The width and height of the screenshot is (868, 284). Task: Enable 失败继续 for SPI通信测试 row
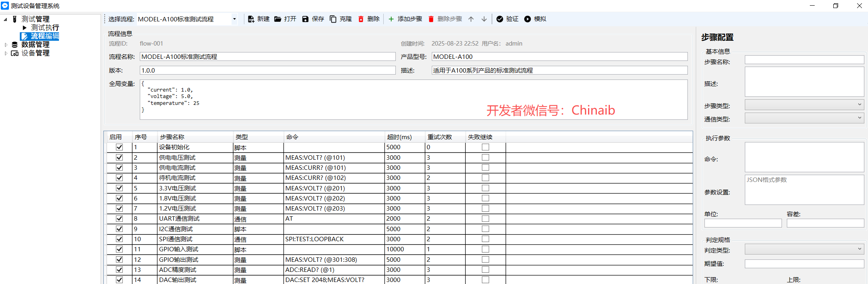[x=485, y=239]
